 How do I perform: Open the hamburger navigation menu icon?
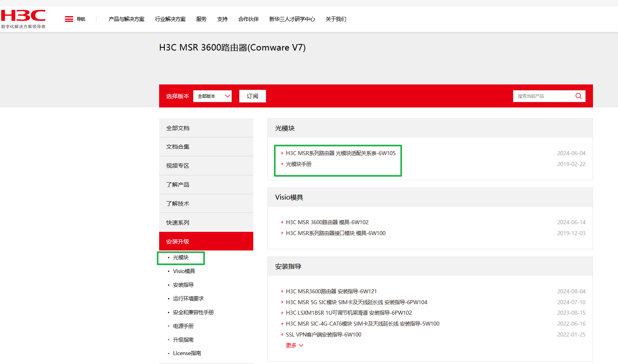point(69,19)
